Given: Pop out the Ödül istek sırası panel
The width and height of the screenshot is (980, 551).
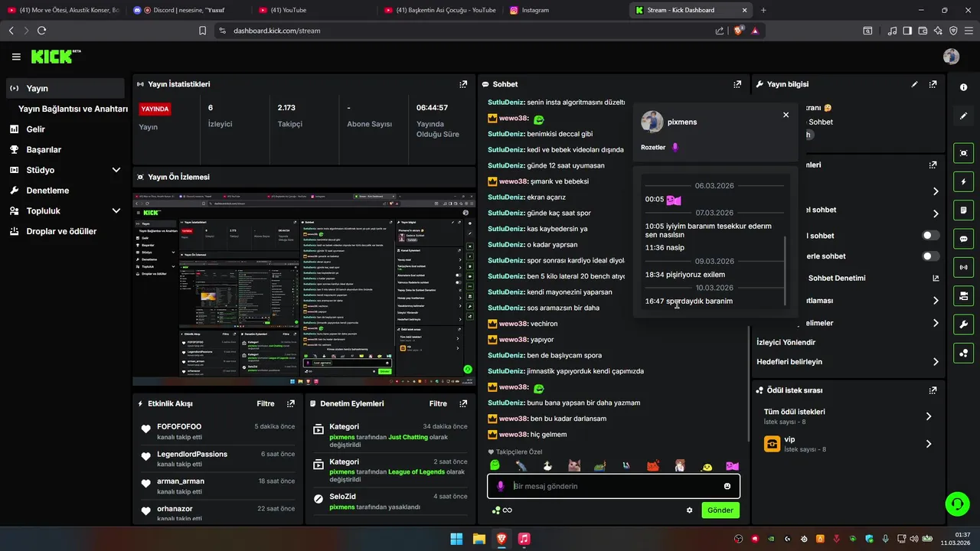Looking at the screenshot, I should [x=933, y=390].
